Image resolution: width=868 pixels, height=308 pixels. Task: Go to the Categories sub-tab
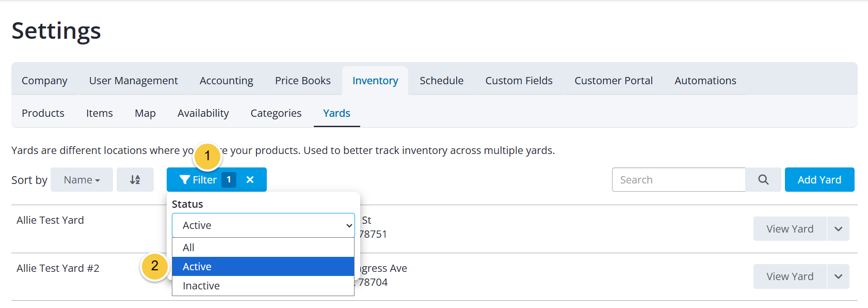276,113
